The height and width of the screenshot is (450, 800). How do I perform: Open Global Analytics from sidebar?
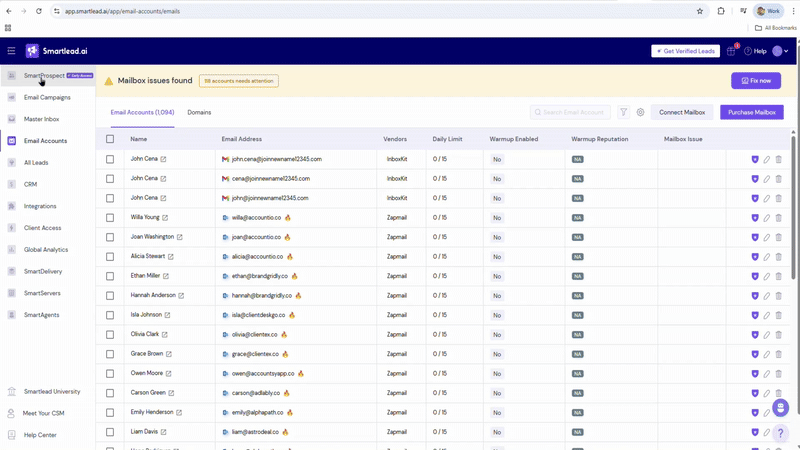coord(45,249)
